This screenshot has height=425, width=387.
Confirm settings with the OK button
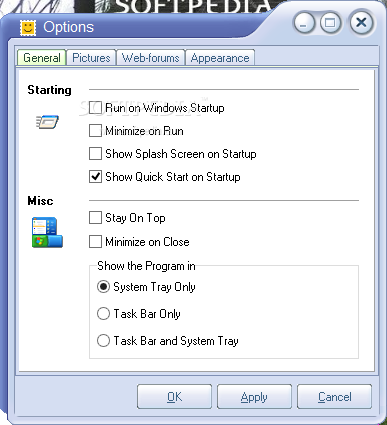[174, 397]
